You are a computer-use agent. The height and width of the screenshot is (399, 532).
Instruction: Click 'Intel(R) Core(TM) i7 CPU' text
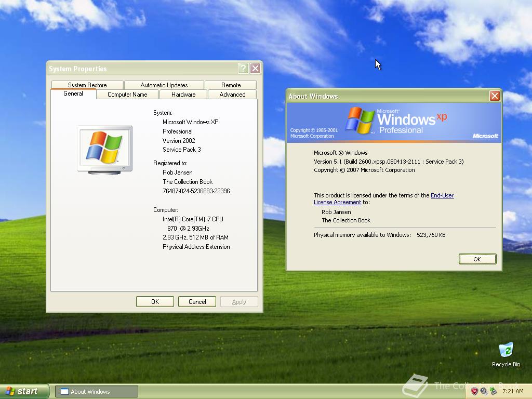point(193,219)
